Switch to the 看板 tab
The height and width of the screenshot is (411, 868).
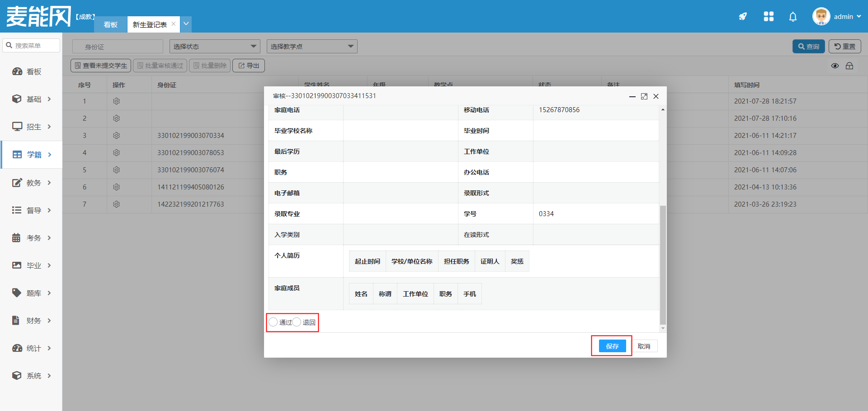(111, 24)
